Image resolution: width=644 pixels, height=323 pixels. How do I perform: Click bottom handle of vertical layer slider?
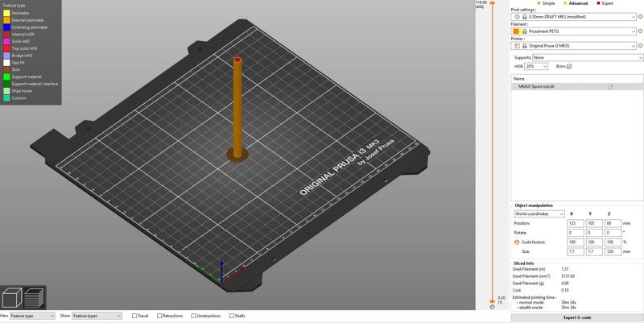(x=492, y=301)
